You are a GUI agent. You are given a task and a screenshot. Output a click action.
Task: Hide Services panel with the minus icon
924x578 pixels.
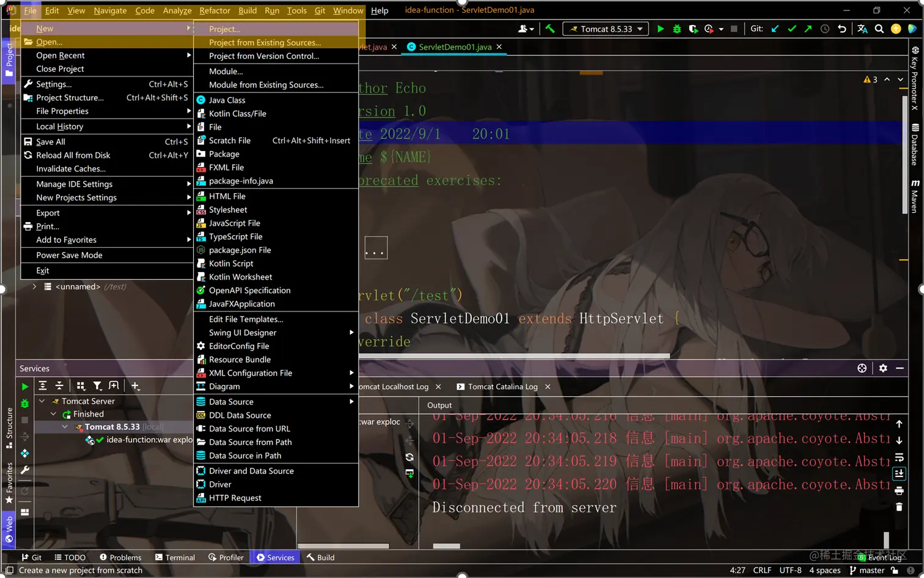(x=900, y=368)
